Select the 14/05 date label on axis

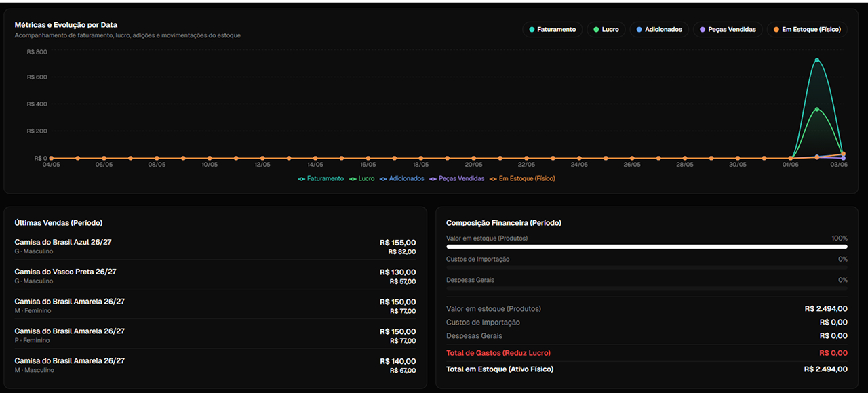tap(315, 165)
